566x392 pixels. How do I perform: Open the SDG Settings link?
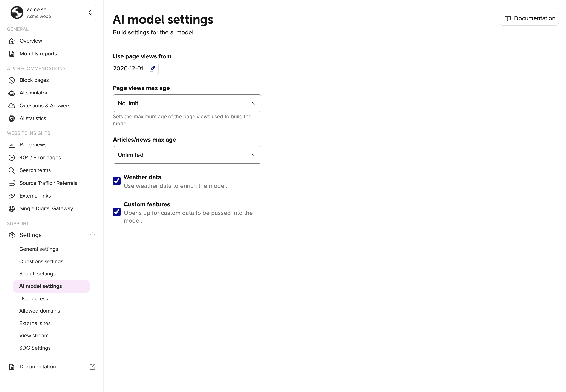tap(35, 348)
